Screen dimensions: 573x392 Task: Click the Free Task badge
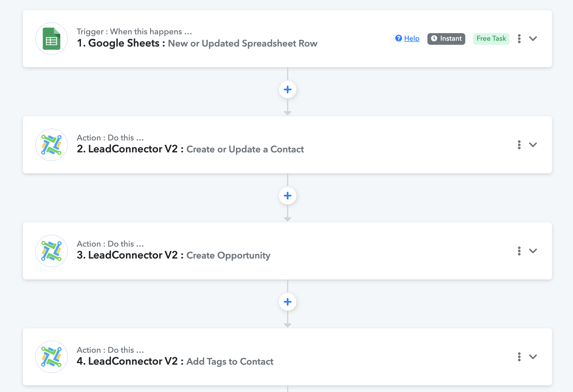coord(491,39)
